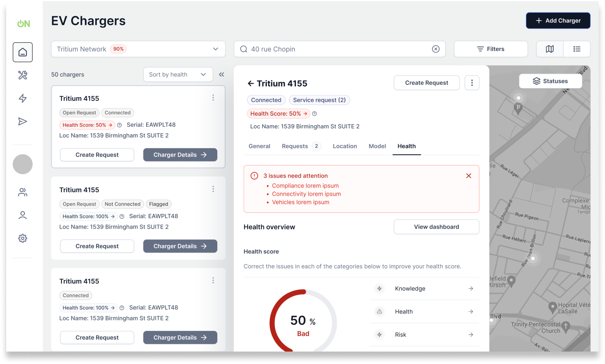Image resolution: width=605 pixels, height=364 pixels.
Task: Clear the 40 rue Chopin search text
Action: (436, 49)
